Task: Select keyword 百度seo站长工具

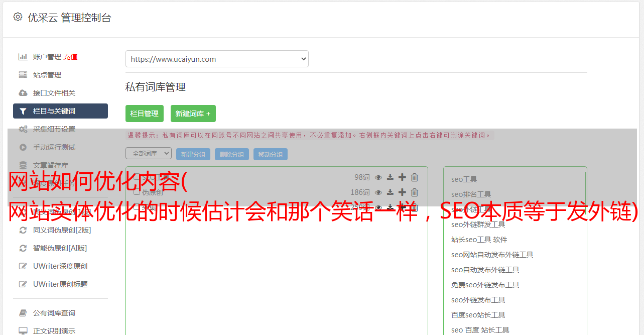Action: click(478, 315)
